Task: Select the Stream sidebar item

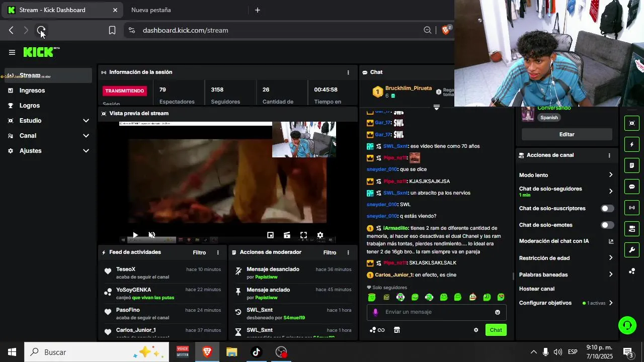Action: pos(49,75)
